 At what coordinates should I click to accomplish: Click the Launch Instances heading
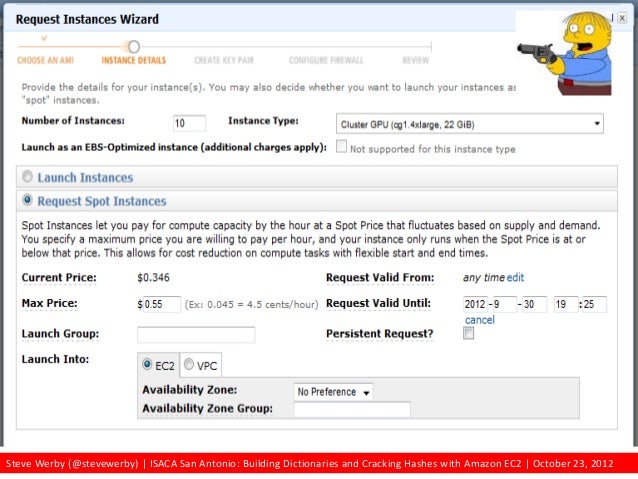pyautogui.click(x=85, y=177)
